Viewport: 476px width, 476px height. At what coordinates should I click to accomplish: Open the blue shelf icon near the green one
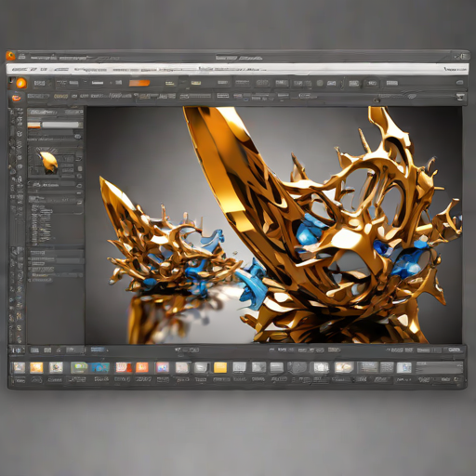point(100,367)
